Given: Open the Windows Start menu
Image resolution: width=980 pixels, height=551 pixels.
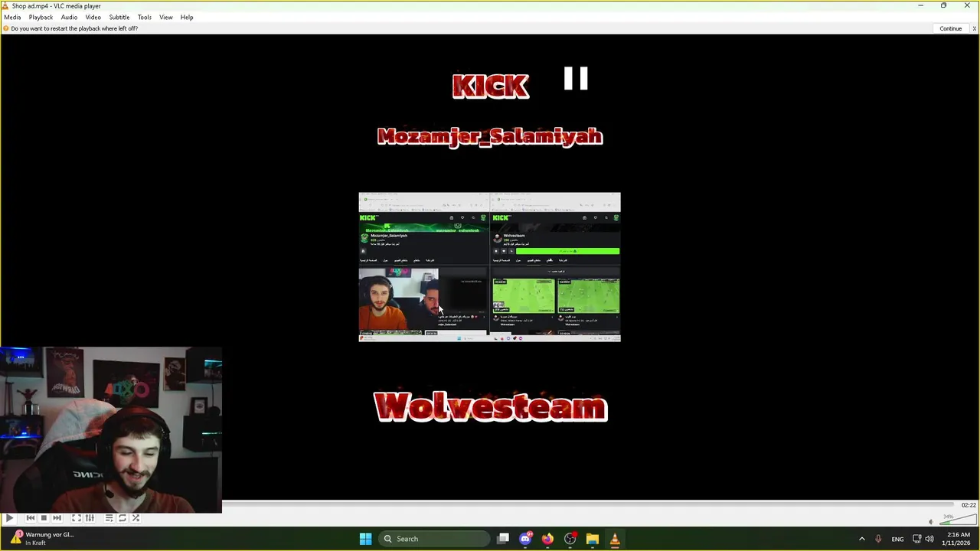Looking at the screenshot, I should (x=365, y=539).
